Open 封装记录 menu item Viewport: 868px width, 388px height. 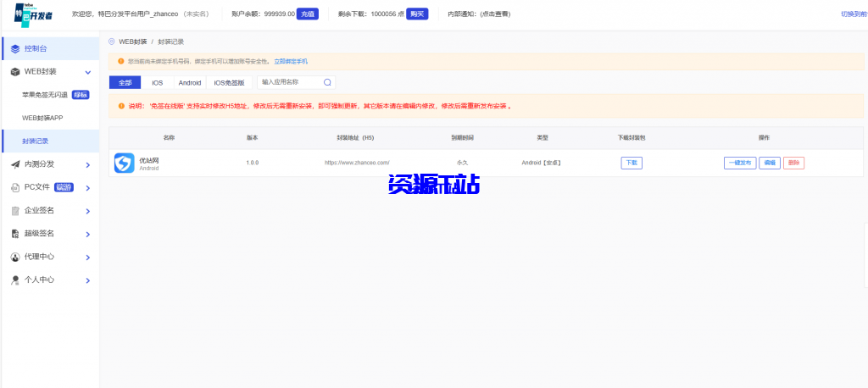click(x=50, y=141)
